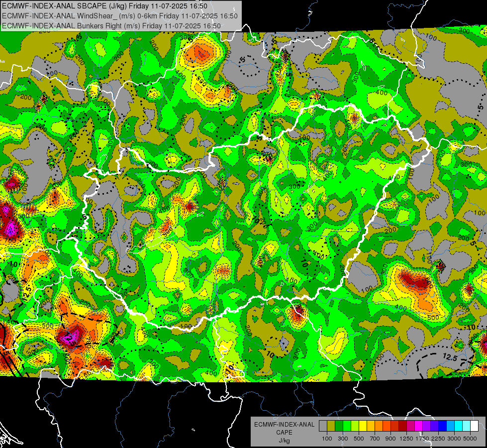Click the white swatch ending the CAPE scale
Viewport: 487px width, 448px height.
pos(474,426)
